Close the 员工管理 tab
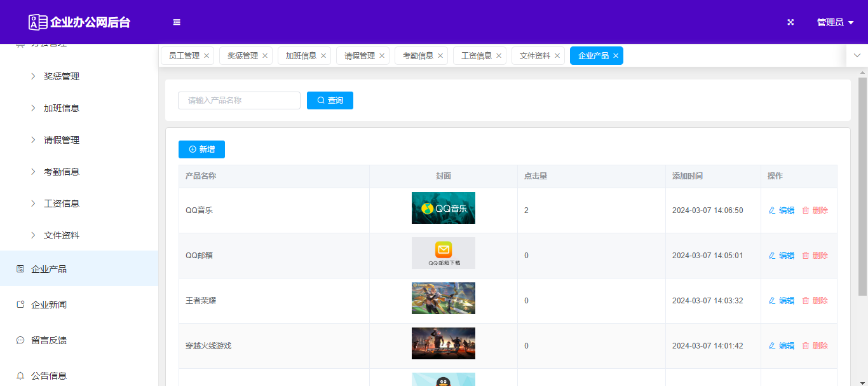The image size is (868, 386). 207,56
